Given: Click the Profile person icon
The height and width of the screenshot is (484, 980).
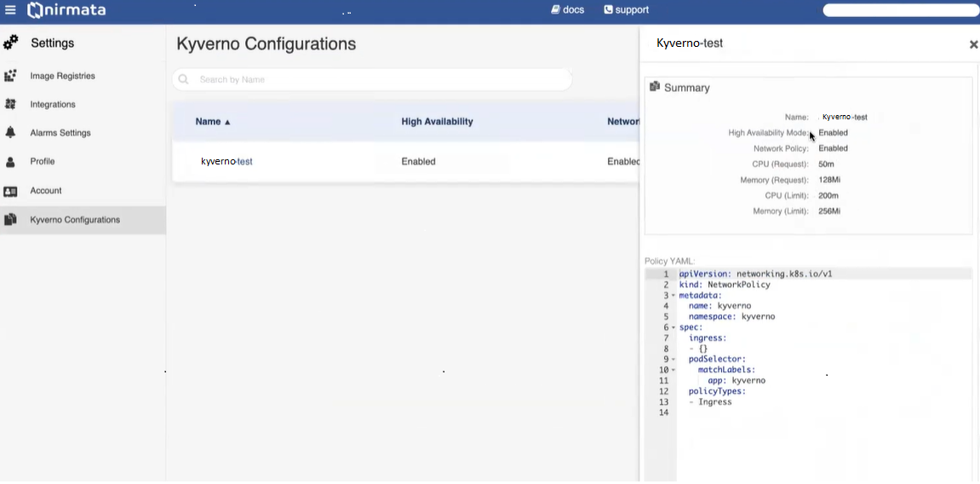Looking at the screenshot, I should pyautogui.click(x=10, y=161).
